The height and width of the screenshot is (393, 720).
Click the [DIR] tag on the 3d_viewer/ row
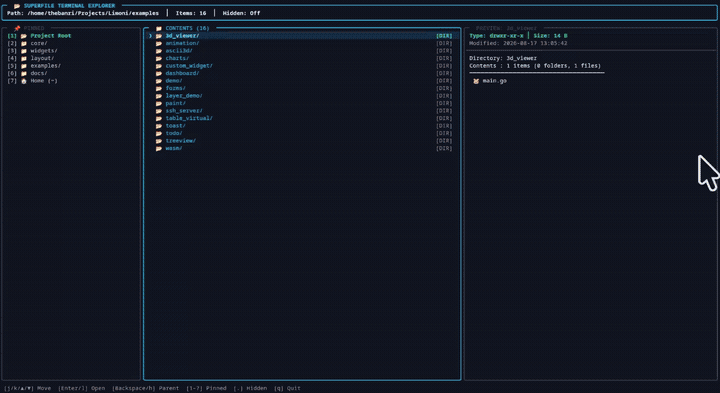[444, 36]
